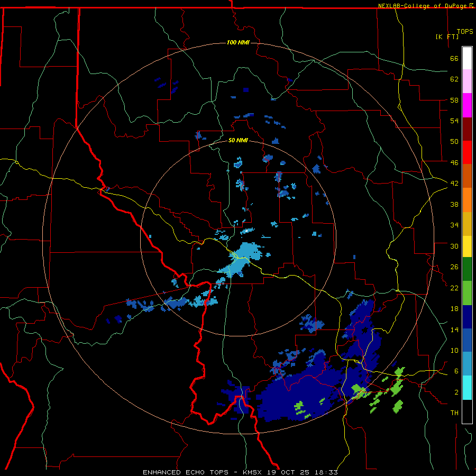Image resolution: width=476 pixels, height=476 pixels.
Task: Click the 30 legend value
Action: point(454,246)
